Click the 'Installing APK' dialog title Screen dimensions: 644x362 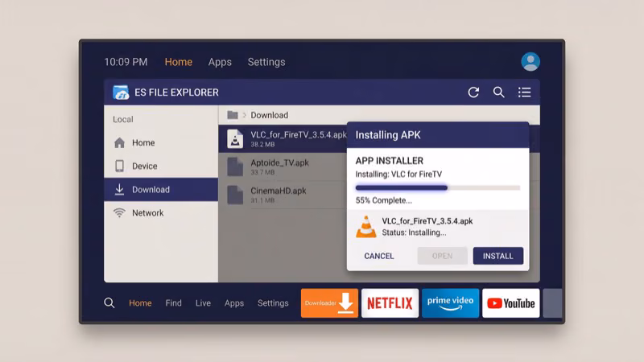(x=388, y=135)
